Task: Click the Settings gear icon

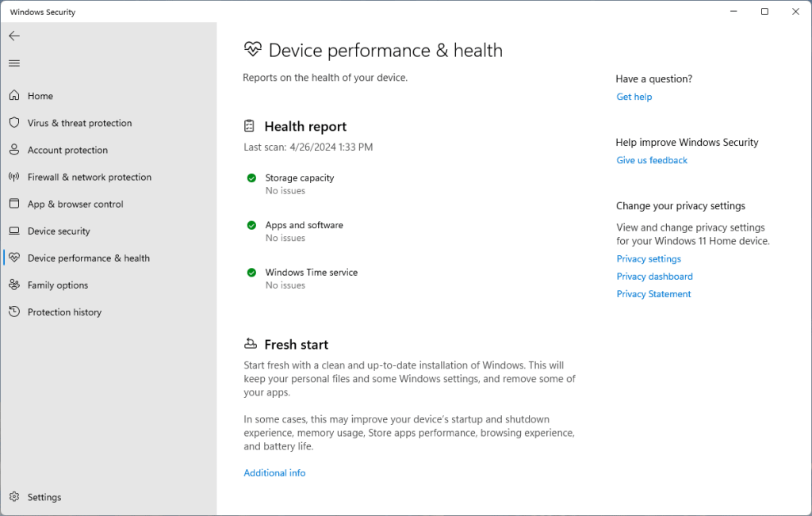Action: (x=14, y=497)
